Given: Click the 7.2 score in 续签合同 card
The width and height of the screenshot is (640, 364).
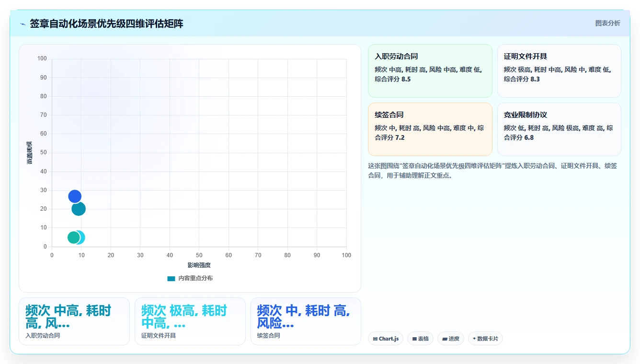Looking at the screenshot, I should tap(400, 137).
